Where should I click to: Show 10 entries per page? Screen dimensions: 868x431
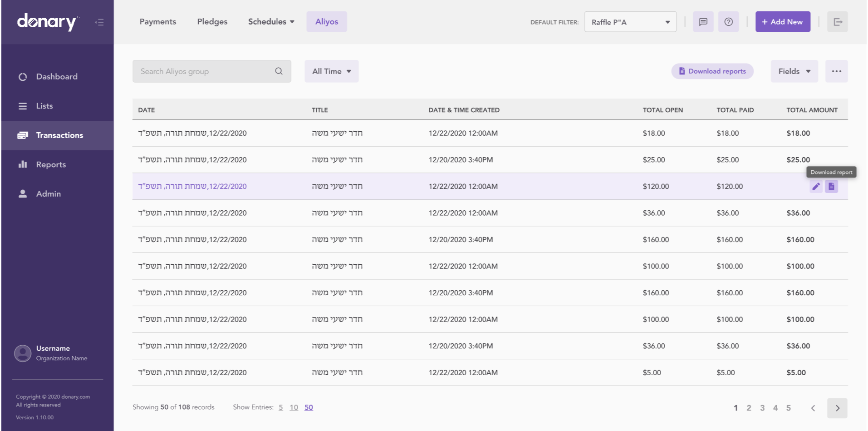click(x=294, y=407)
